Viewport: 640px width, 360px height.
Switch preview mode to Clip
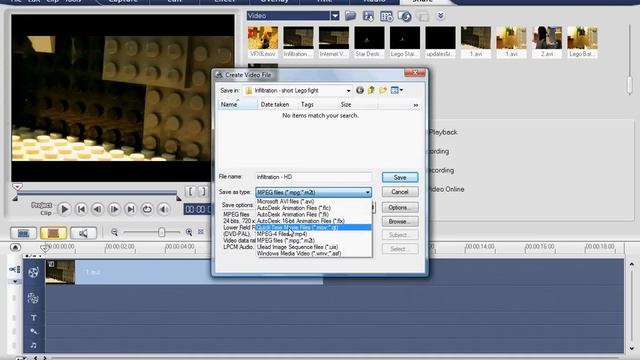click(x=46, y=213)
